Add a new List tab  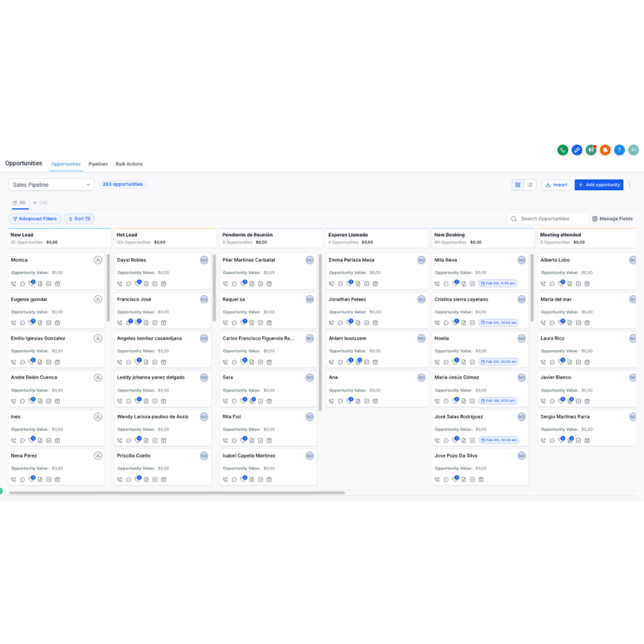pyautogui.click(x=41, y=203)
